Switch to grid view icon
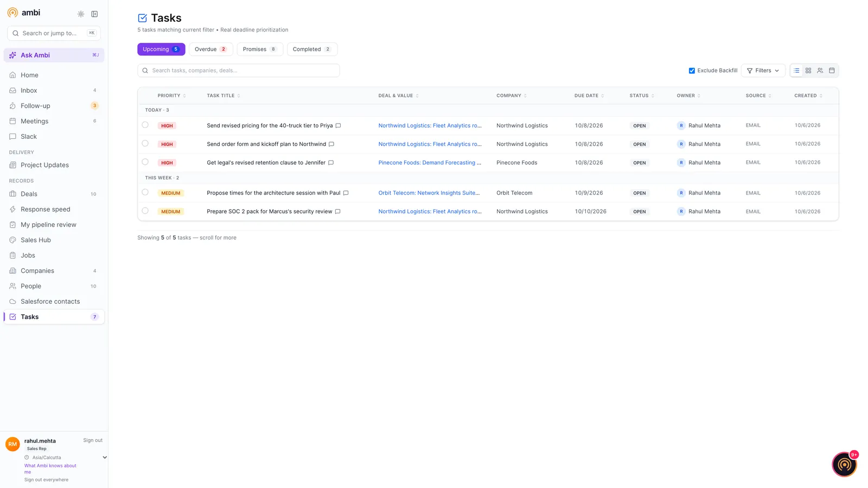Screen dimensions: 868x488 [808, 70]
